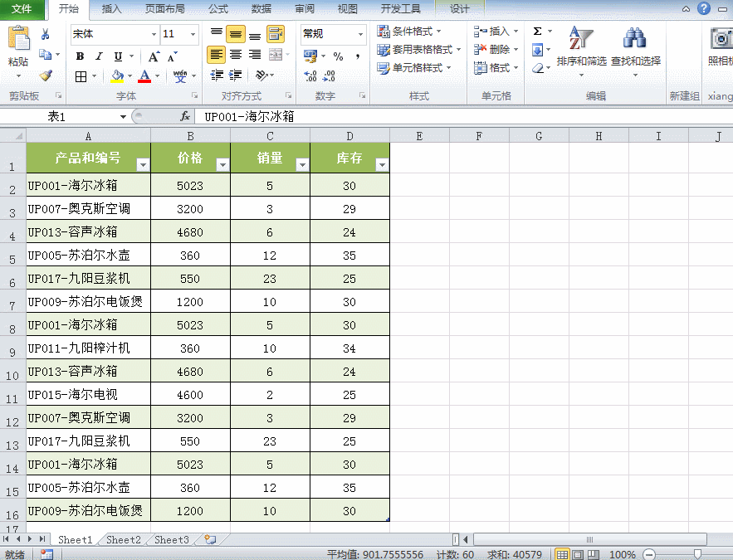Toggle Wrap Text button
This screenshot has width=733, height=560.
pos(276,34)
